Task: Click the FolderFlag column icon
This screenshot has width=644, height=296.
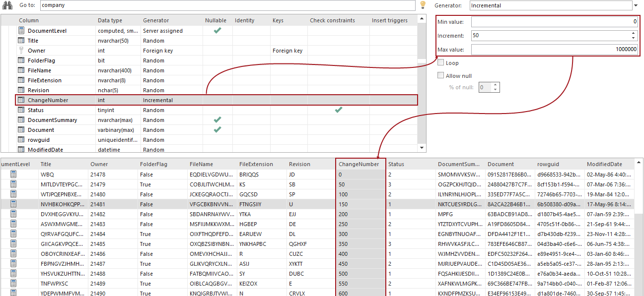Action: point(21,60)
